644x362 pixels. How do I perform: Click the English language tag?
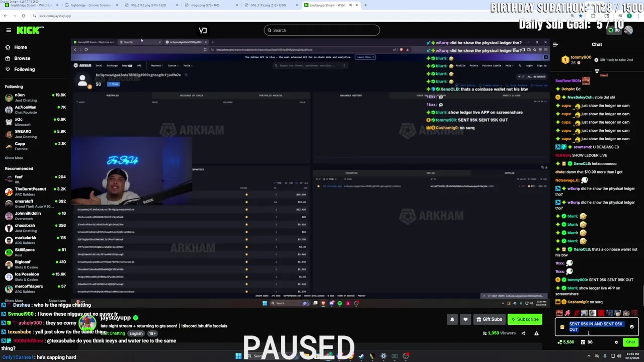(x=136, y=333)
